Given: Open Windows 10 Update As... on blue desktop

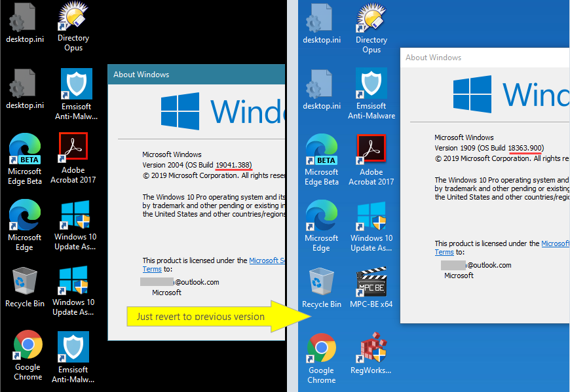Looking at the screenshot, I should click(371, 226).
